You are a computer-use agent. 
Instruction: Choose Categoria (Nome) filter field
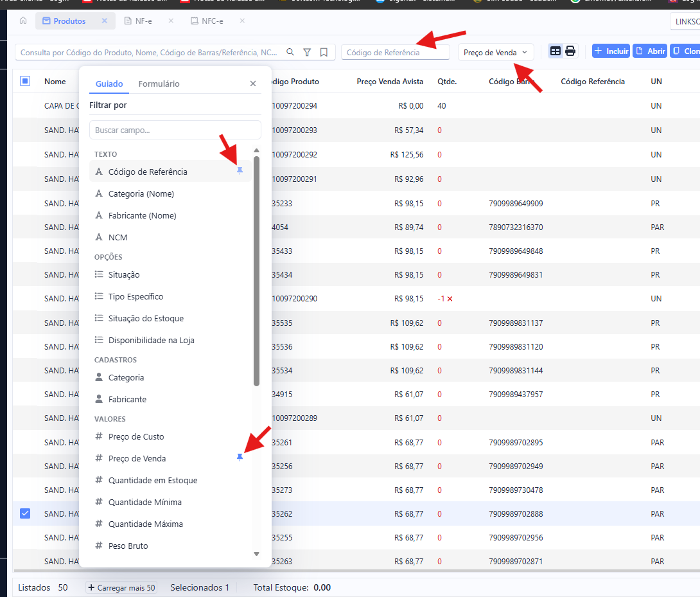[170, 193]
